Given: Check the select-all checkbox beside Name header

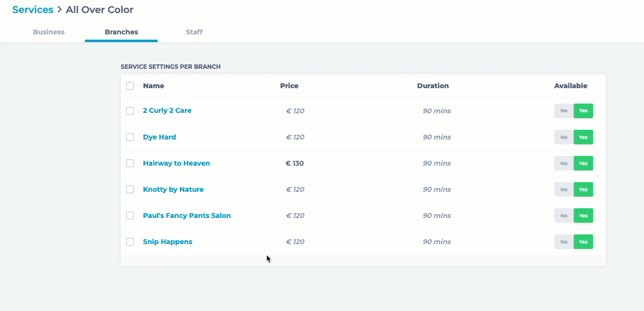Looking at the screenshot, I should (130, 86).
